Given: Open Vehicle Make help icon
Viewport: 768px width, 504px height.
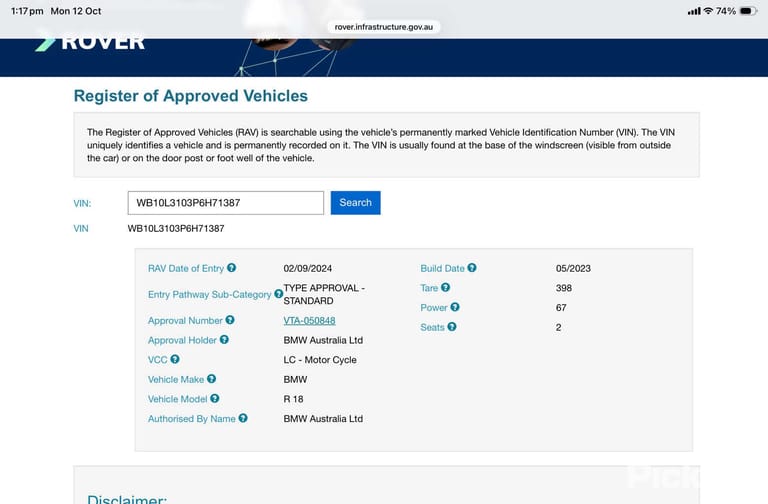Looking at the screenshot, I should click(x=211, y=379).
